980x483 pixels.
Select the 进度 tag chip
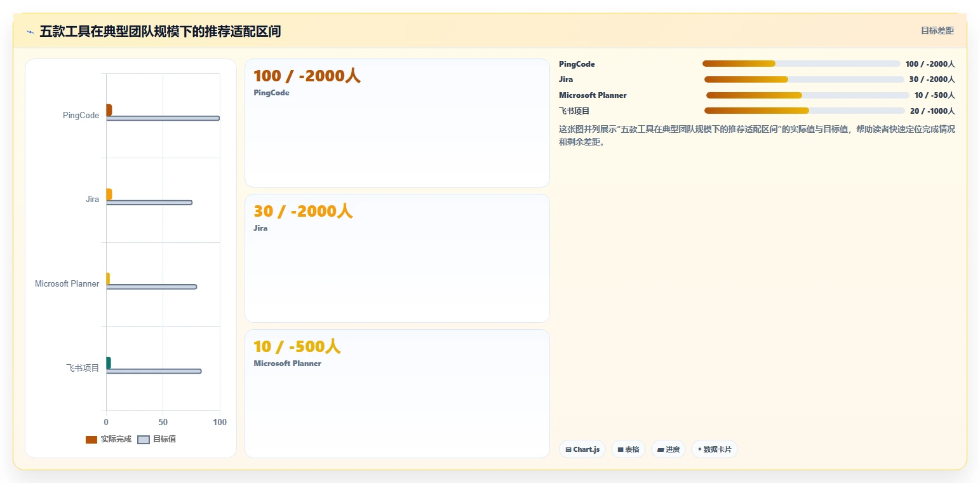click(668, 449)
